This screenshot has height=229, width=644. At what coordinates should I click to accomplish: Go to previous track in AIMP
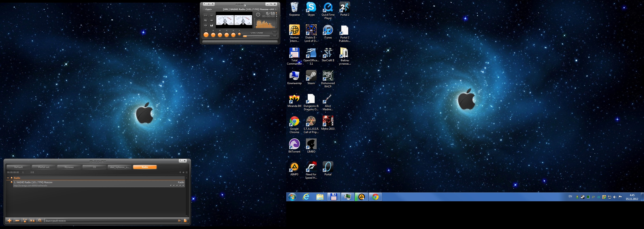click(227, 35)
